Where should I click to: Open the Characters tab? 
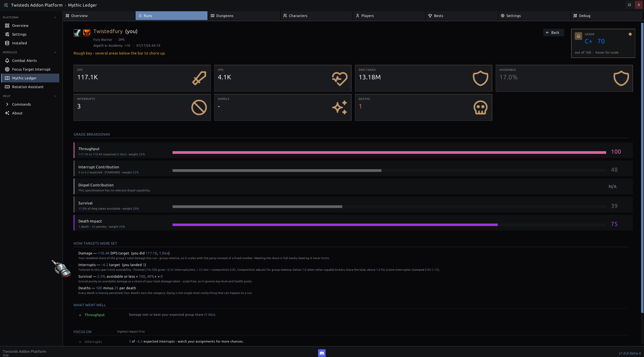[317, 16]
